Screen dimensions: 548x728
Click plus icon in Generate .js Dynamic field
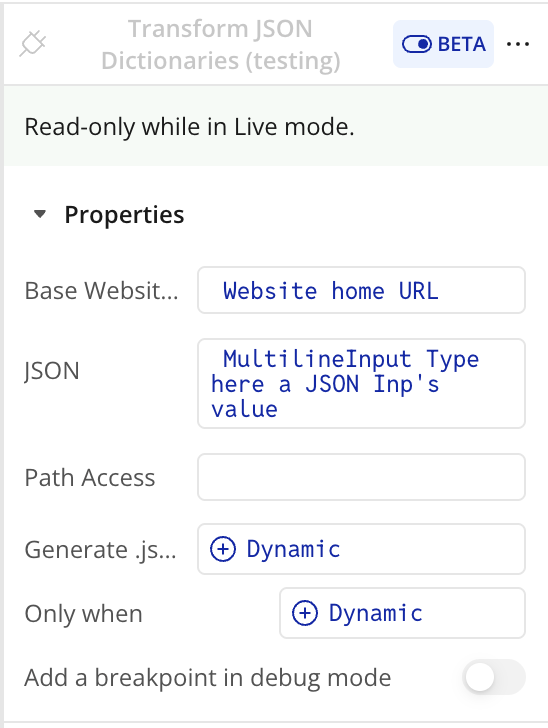point(223,549)
